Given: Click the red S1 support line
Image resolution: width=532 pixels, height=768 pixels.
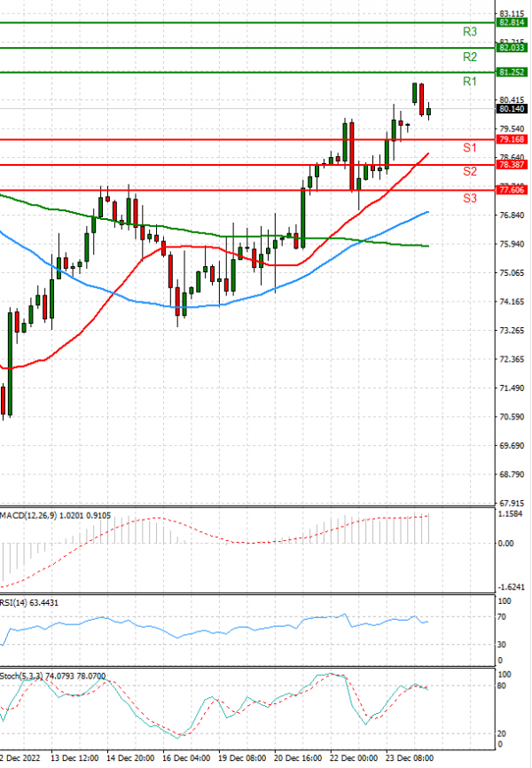Looking at the screenshot, I should (247, 139).
